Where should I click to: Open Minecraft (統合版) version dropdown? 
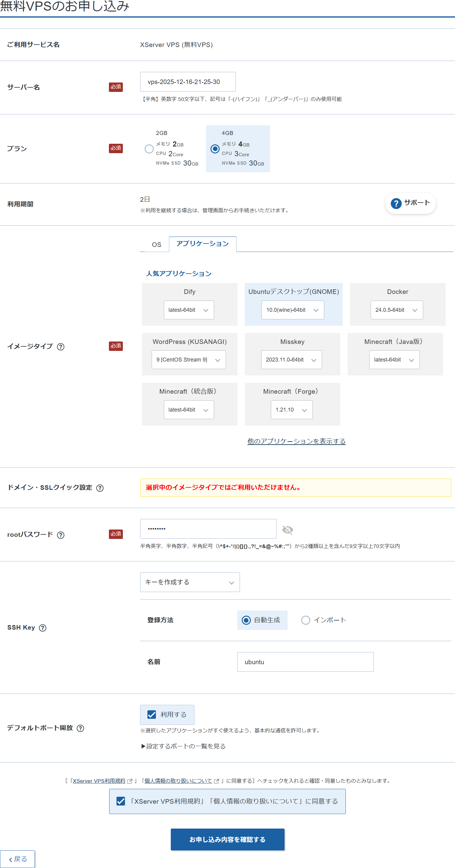coord(189,409)
